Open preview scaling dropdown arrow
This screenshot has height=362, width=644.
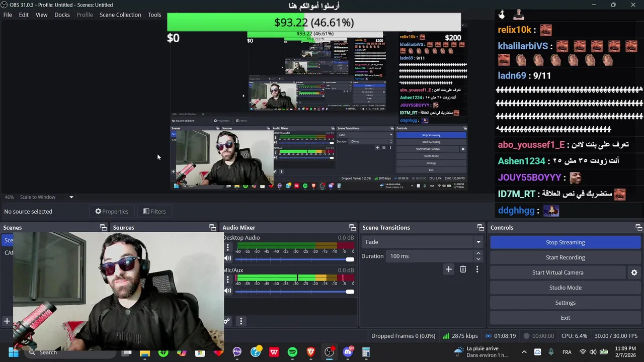click(x=71, y=197)
